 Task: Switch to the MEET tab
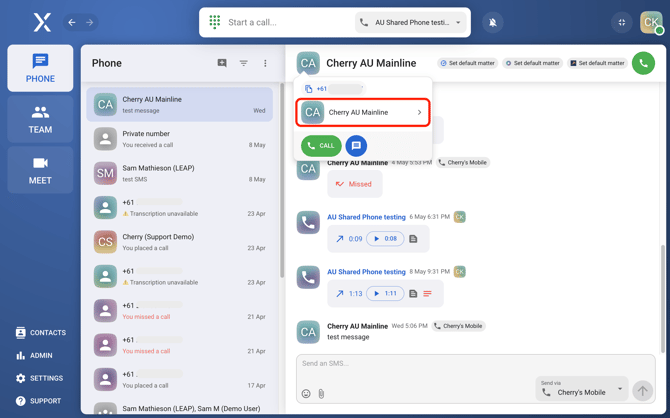40,170
